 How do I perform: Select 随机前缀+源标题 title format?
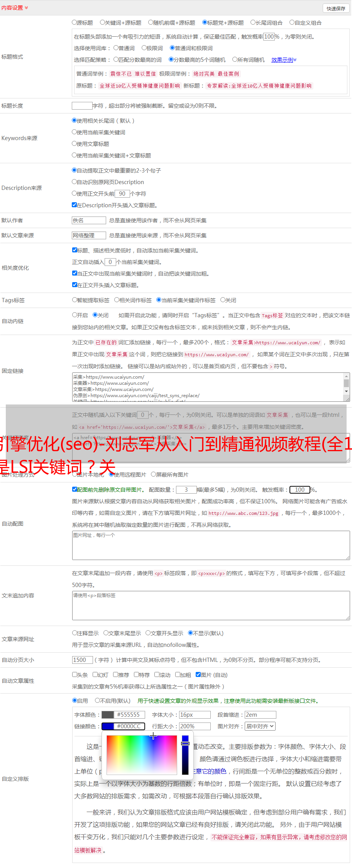coord(151,22)
